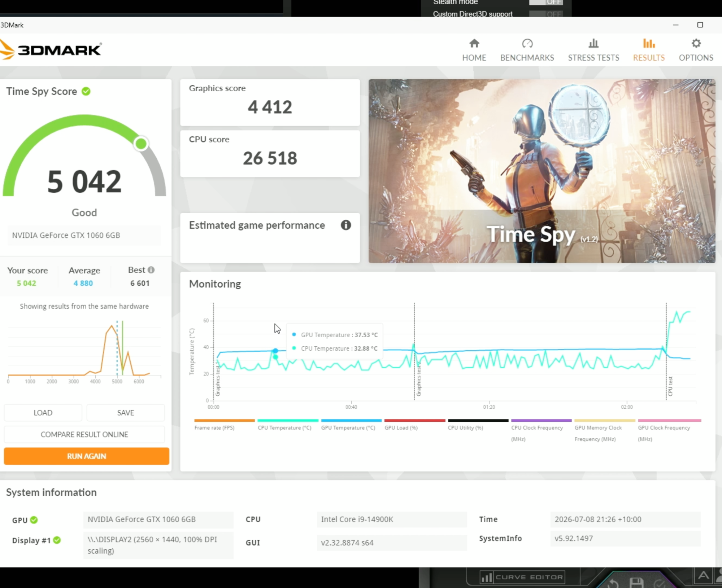Click the A profile icon in Afterburner

pyautogui.click(x=703, y=575)
